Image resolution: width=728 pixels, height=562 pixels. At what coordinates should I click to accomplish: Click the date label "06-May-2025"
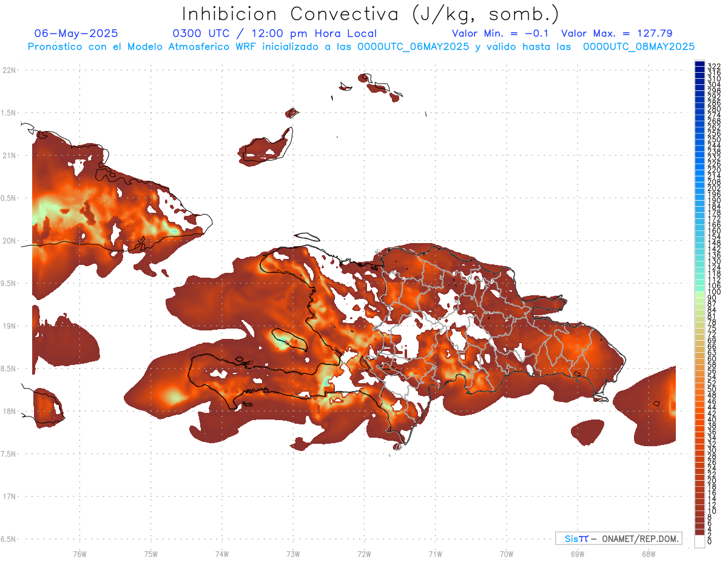76,33
